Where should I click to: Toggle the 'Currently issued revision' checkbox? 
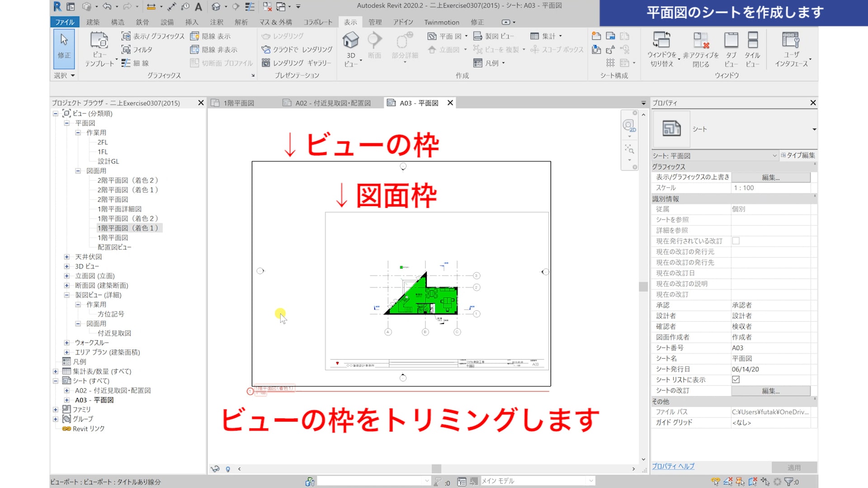(736, 241)
